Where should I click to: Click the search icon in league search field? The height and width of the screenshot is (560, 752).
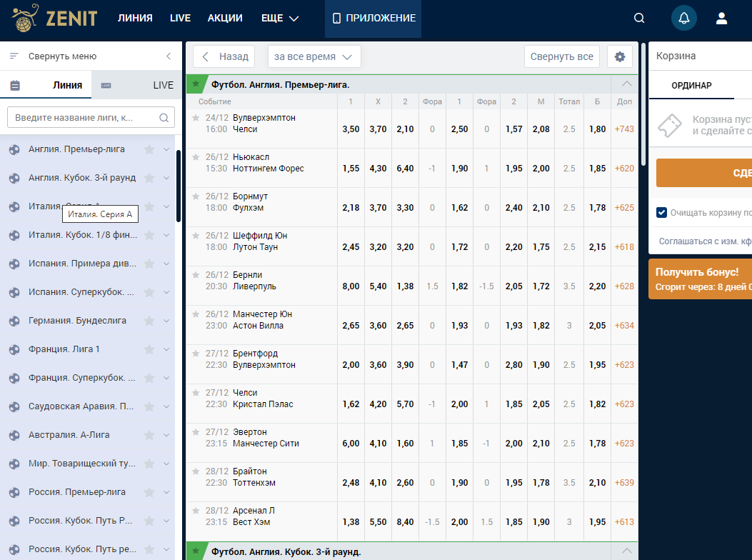click(164, 118)
